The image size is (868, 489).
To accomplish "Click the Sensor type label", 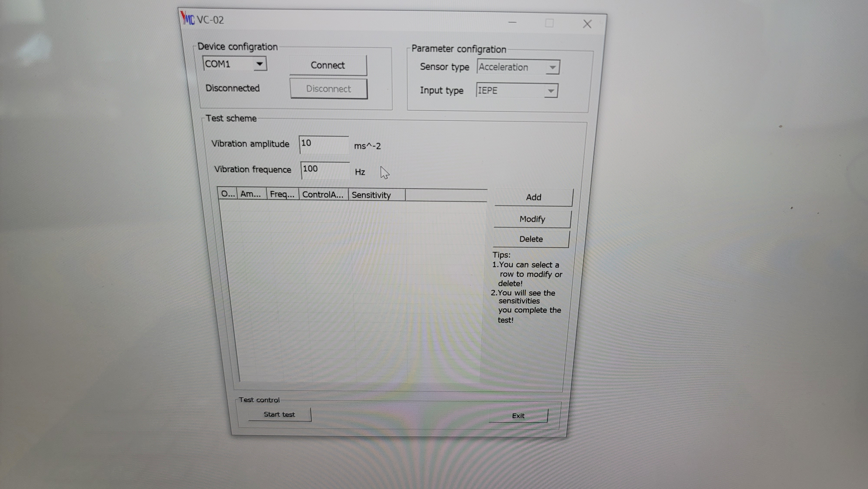I will coord(444,67).
